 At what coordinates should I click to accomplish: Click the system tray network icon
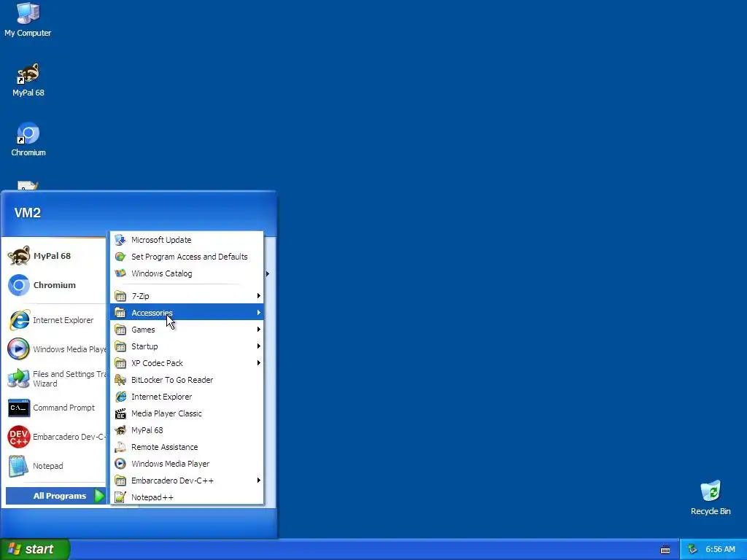coord(693,549)
